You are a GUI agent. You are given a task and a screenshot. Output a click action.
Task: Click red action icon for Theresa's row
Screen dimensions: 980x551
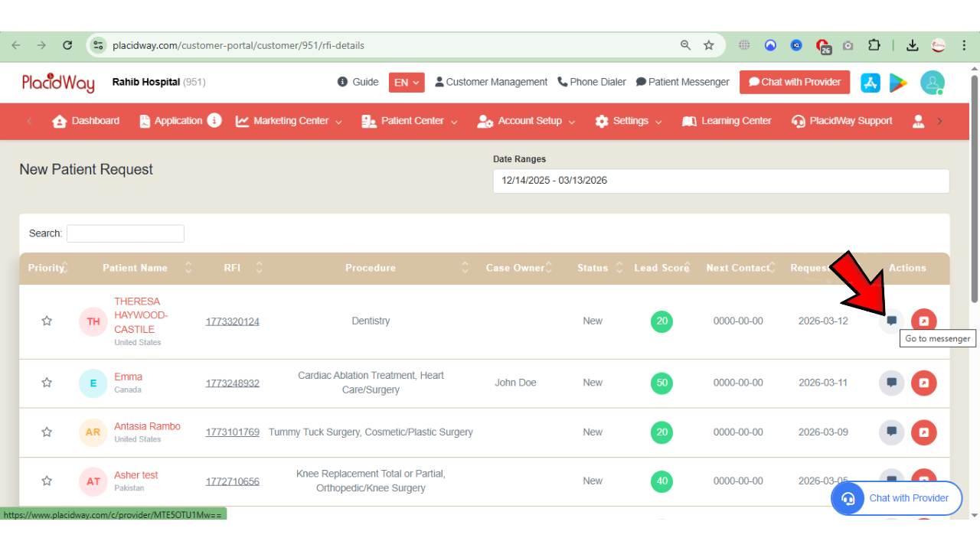[x=923, y=321]
